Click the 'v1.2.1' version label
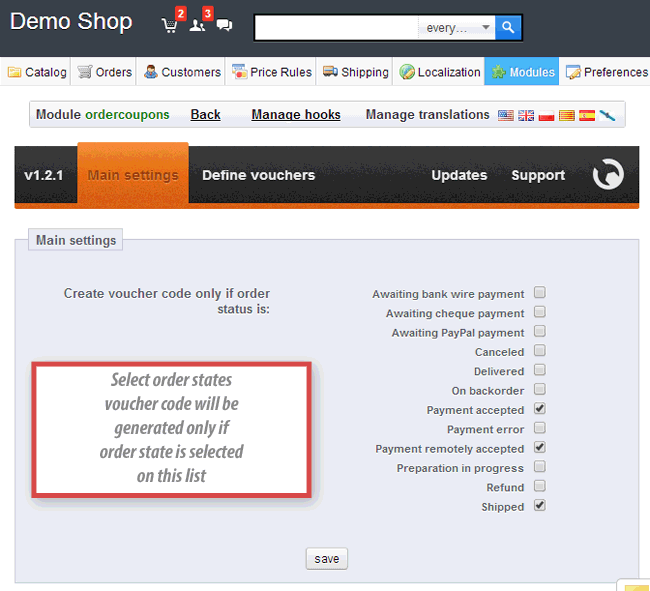Viewport: 650px width, 591px height. [x=44, y=175]
